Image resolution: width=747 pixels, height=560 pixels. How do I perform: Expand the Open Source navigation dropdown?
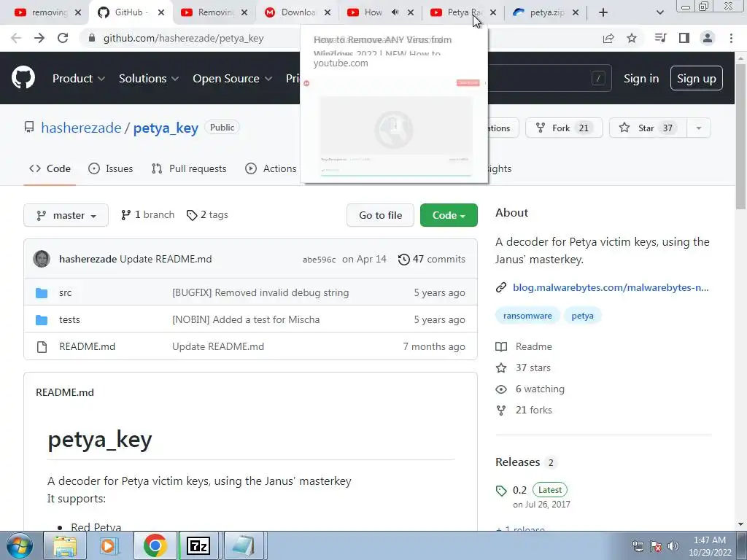233,78
